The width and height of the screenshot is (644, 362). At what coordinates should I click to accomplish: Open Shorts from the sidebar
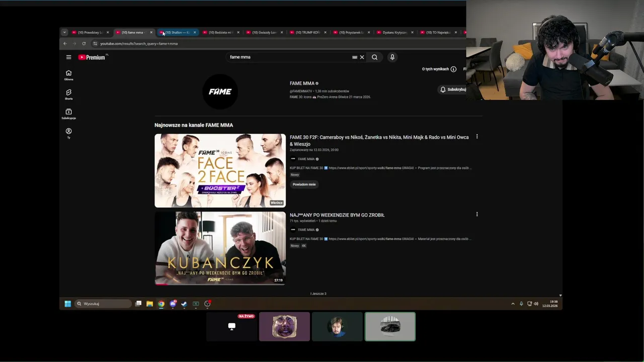click(x=68, y=95)
